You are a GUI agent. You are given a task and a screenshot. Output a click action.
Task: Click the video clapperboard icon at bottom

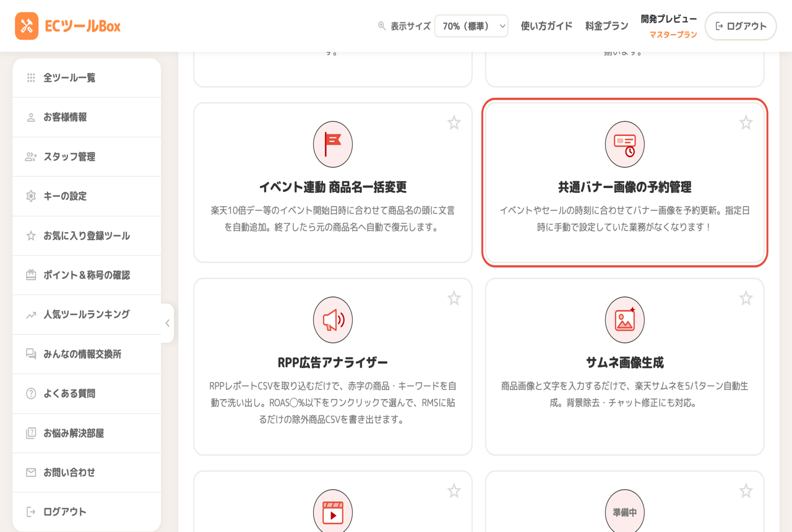pos(333,512)
